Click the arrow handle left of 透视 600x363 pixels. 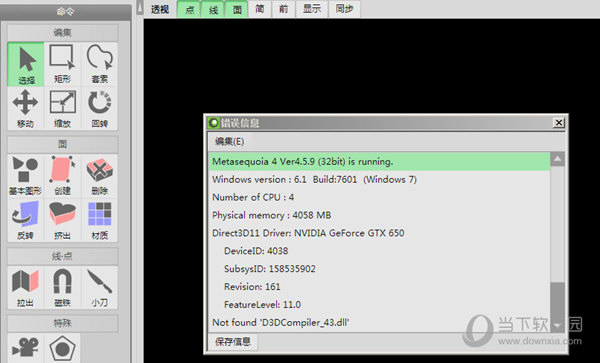pyautogui.click(x=140, y=8)
